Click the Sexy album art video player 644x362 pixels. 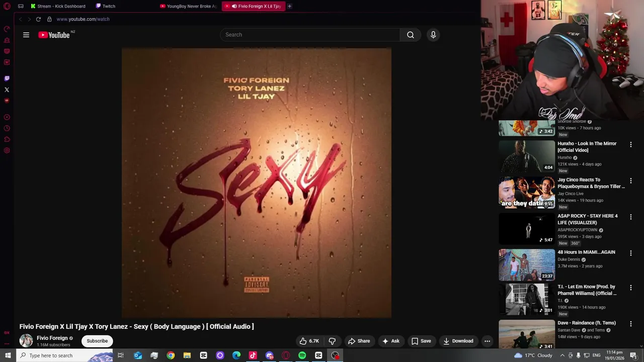tap(257, 183)
